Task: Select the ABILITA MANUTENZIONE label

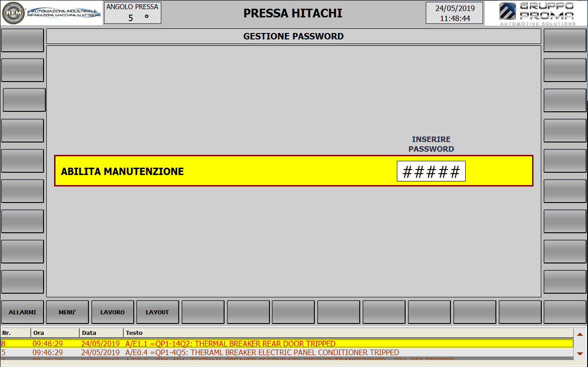Action: [x=122, y=172]
